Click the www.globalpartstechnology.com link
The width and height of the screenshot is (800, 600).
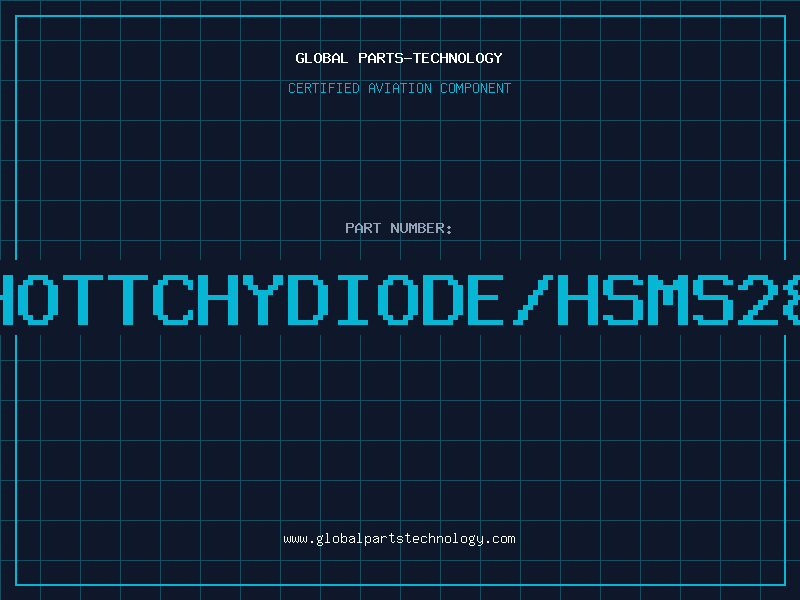pyautogui.click(x=399, y=539)
